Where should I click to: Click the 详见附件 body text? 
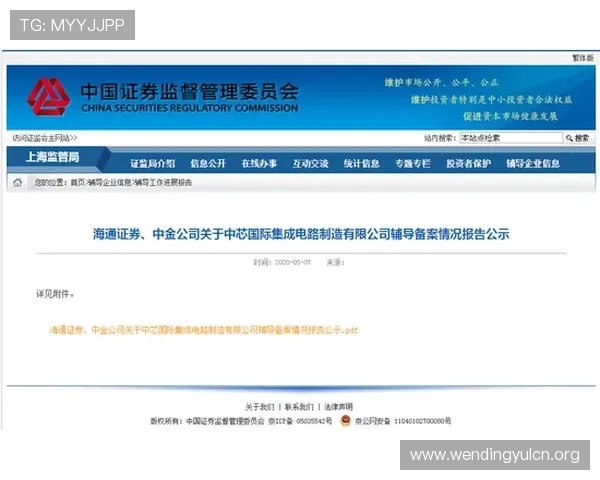[x=55, y=294]
